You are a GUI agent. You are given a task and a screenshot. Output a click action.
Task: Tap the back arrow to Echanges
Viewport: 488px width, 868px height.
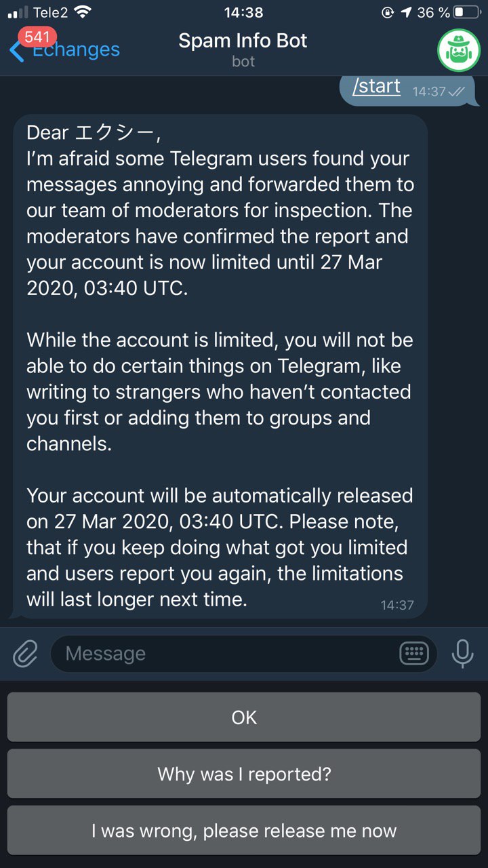pyautogui.click(x=16, y=50)
